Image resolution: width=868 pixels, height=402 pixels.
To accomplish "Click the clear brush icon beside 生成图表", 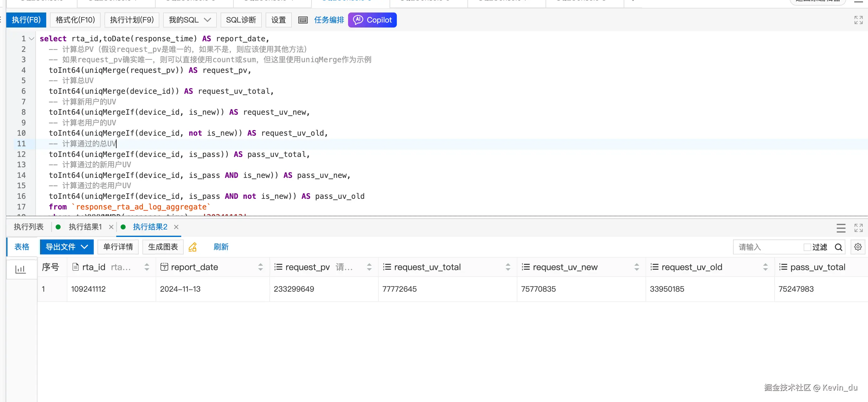I will click(193, 247).
